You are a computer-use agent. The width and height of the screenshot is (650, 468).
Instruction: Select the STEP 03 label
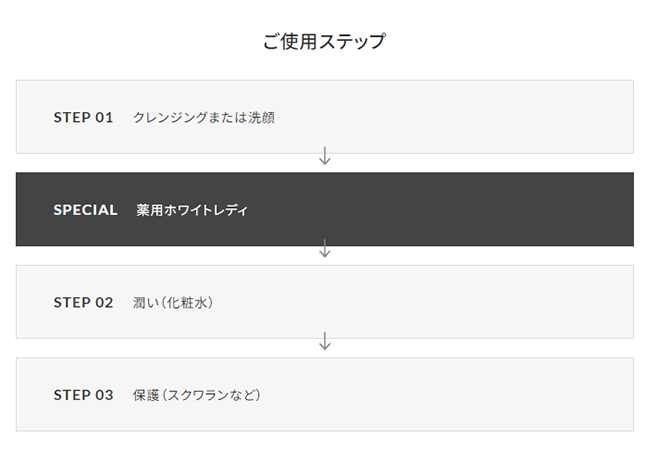(x=83, y=395)
